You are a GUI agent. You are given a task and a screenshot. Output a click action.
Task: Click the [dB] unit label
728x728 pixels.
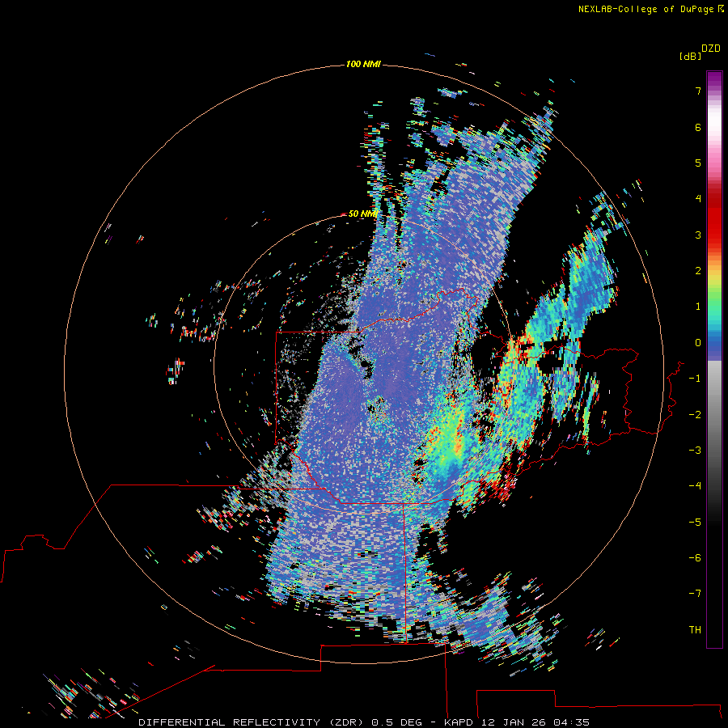(x=690, y=56)
